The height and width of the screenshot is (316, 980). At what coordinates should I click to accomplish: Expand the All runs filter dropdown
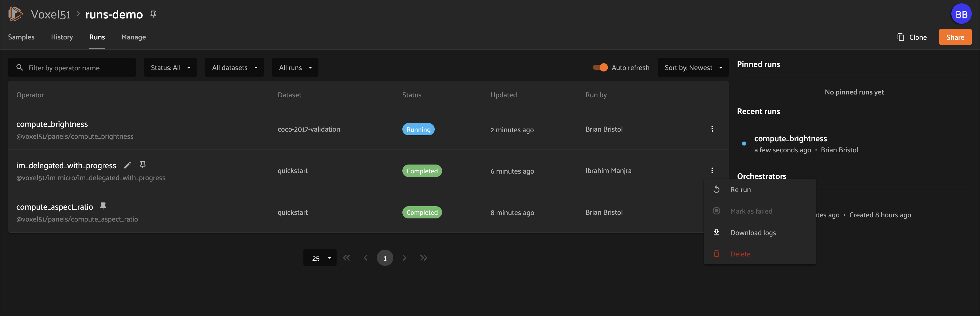(x=295, y=67)
